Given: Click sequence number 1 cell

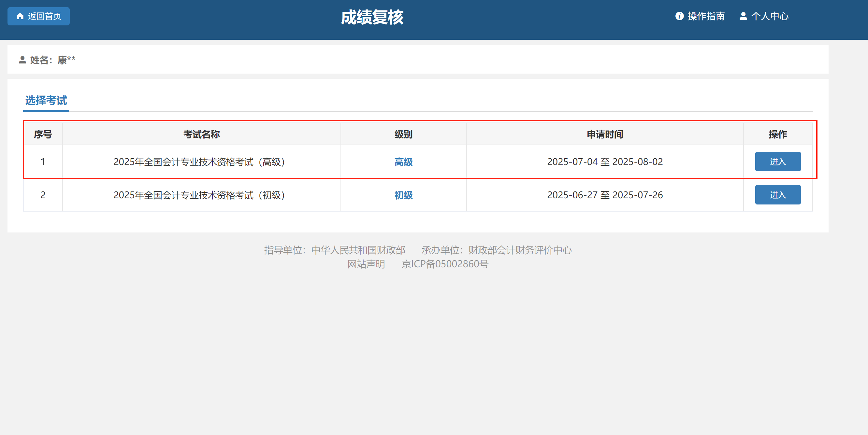Looking at the screenshot, I should [43, 161].
